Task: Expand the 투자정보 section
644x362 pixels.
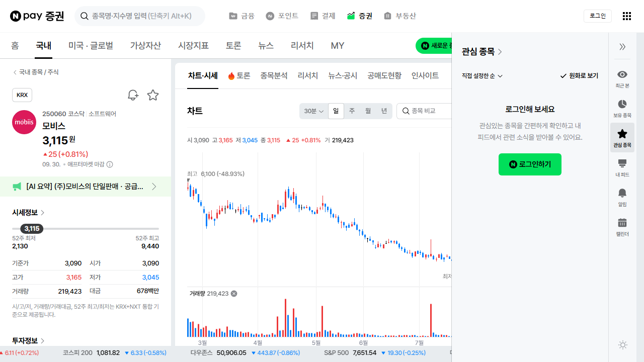Action: [29, 341]
